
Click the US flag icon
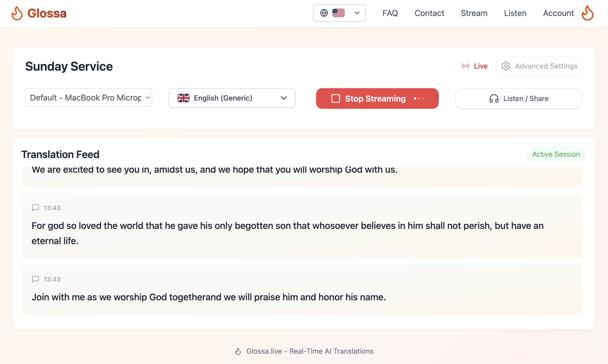coord(338,13)
